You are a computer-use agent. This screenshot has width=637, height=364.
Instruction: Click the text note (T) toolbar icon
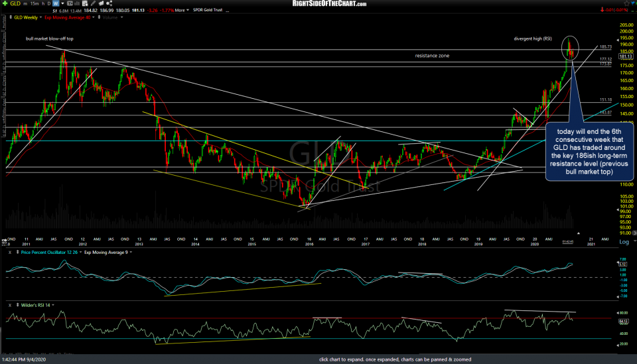coord(70,3)
